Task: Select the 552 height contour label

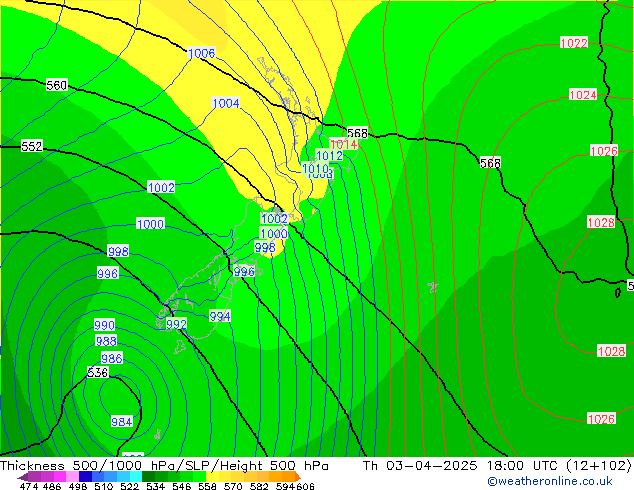Action: click(x=32, y=146)
